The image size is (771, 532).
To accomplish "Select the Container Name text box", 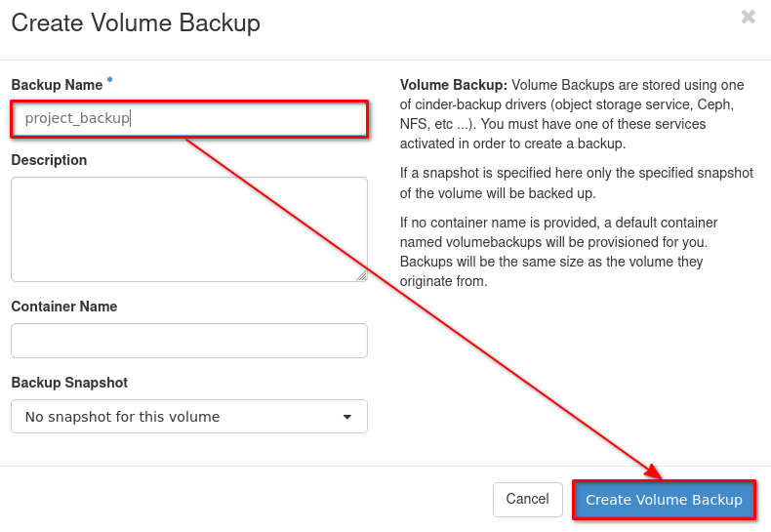I will [x=188, y=341].
